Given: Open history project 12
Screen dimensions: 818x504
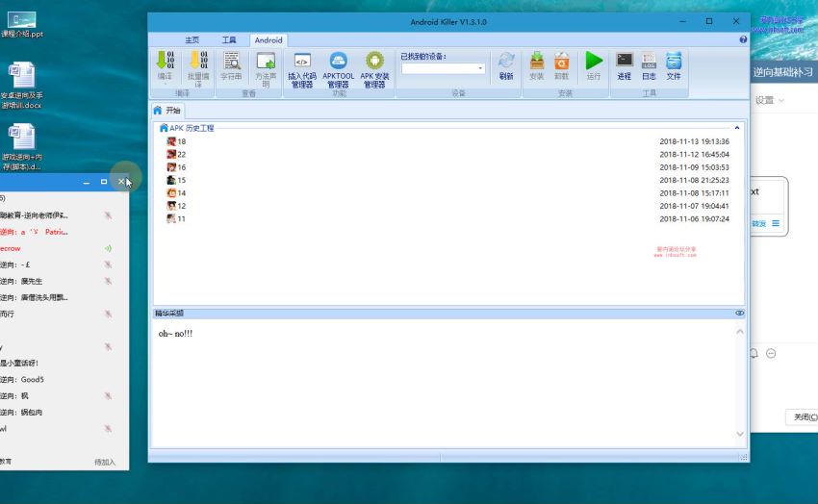Looking at the screenshot, I should [x=176, y=206].
